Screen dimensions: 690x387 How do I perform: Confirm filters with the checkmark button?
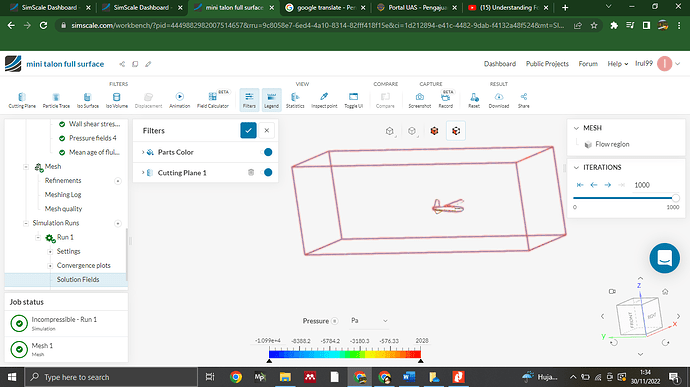(248, 130)
